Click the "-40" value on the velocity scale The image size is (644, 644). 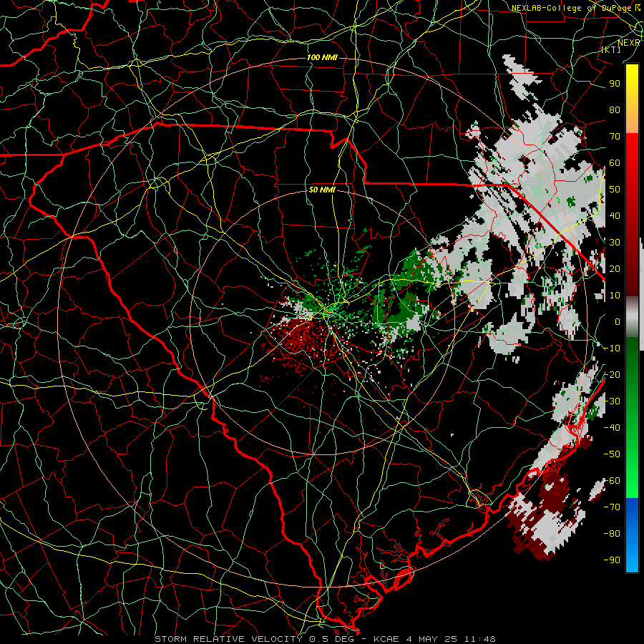click(x=612, y=428)
